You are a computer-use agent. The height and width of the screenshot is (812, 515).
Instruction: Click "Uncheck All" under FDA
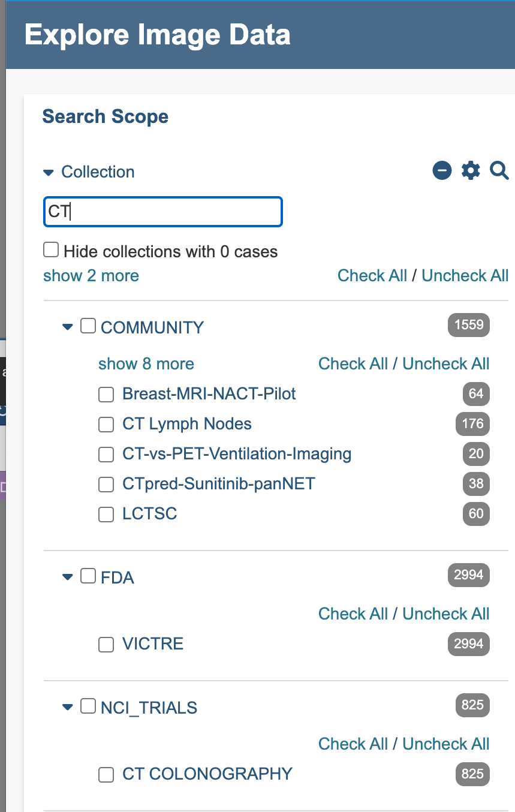pyautogui.click(x=445, y=613)
